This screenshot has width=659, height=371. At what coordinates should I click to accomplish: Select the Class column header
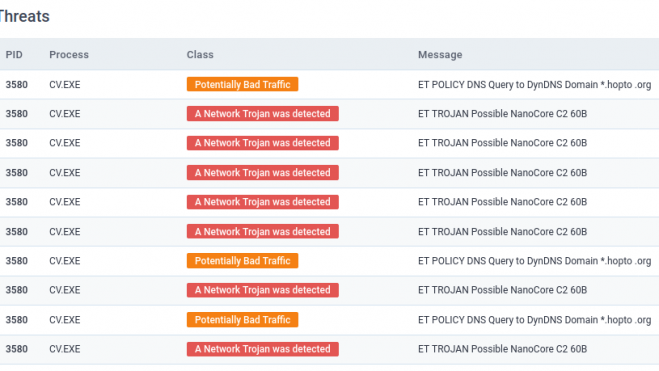point(200,55)
